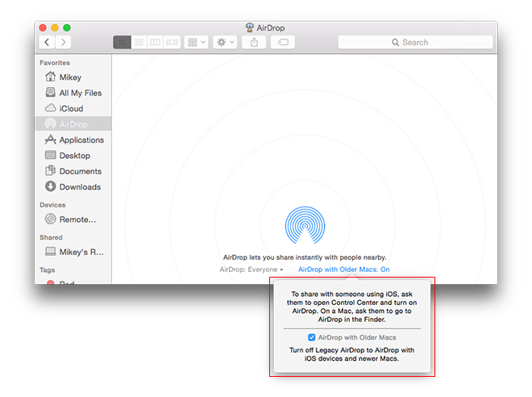The width and height of the screenshot is (532, 397).
Task: Click AirDrop with Older Macs: On link
Action: 343,270
